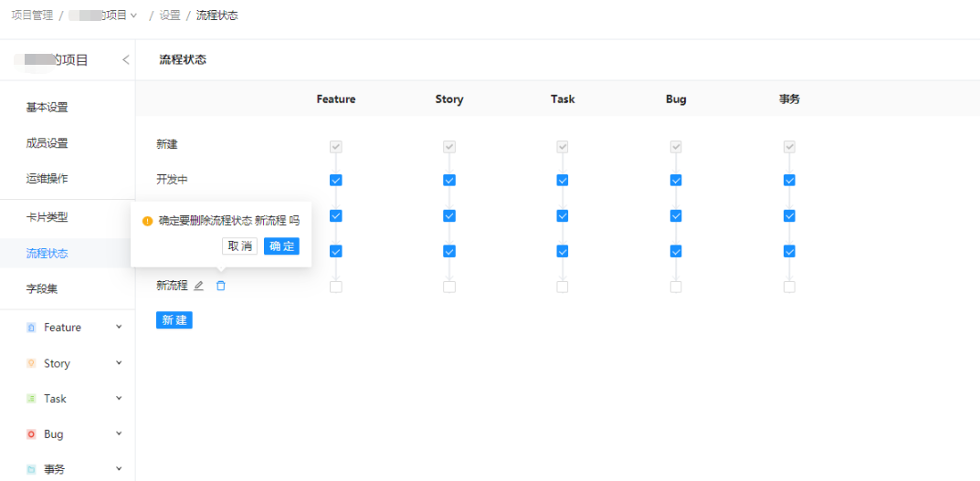Check 新流程 for the Bug column

click(676, 287)
